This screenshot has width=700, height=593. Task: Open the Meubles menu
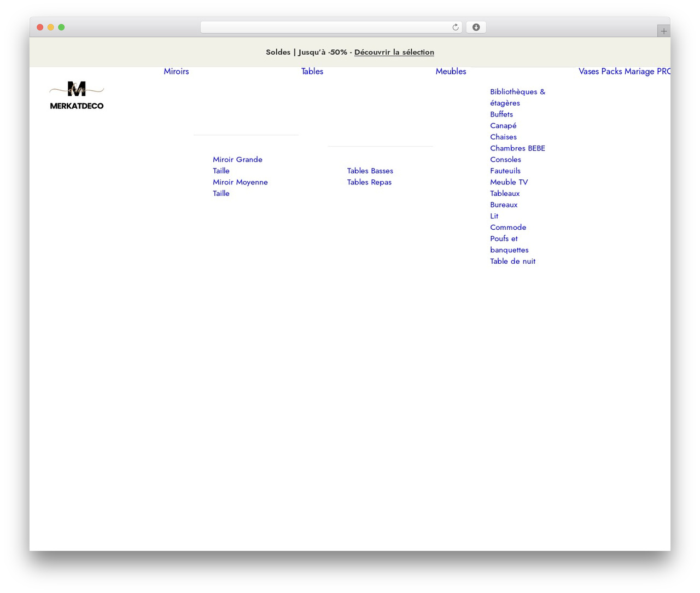coord(451,71)
